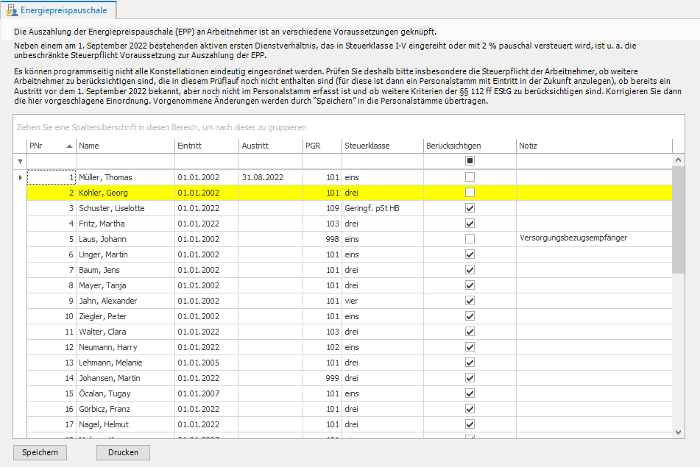Click Steuerklasse Geringf. pSt HB
The height and width of the screenshot is (467, 700).
point(372,208)
